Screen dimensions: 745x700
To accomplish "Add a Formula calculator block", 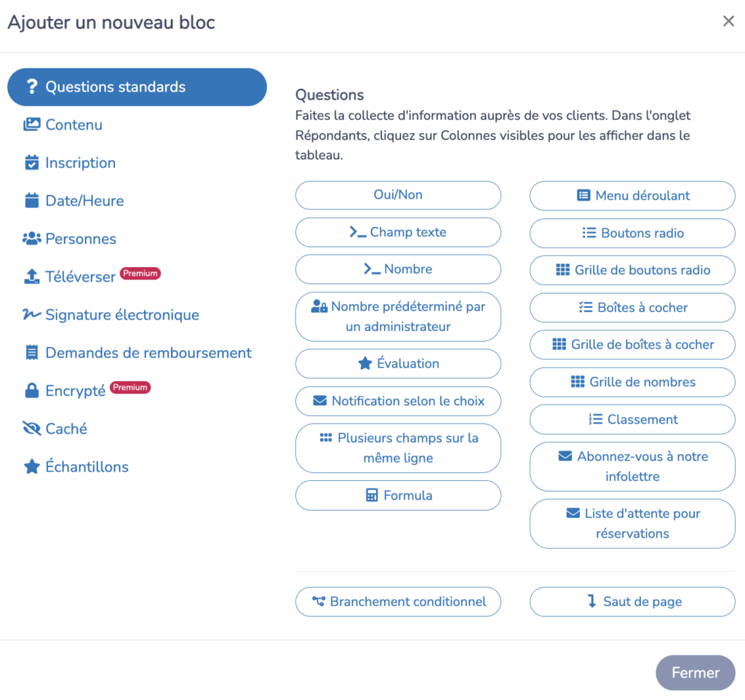I will (x=398, y=496).
